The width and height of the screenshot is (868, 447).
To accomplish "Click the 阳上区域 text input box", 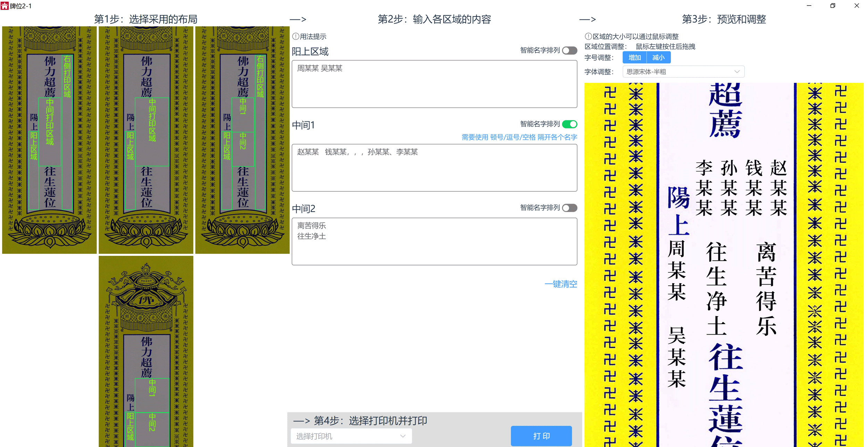I will pyautogui.click(x=434, y=84).
